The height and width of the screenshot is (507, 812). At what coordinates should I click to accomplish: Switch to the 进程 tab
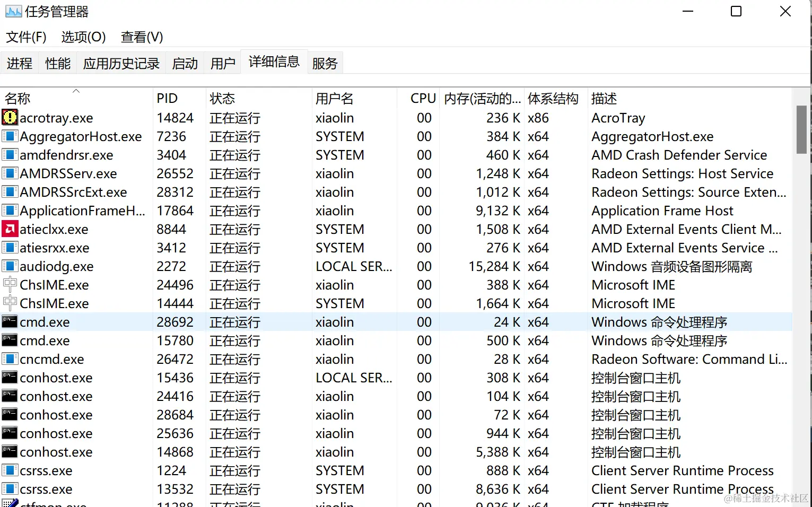point(20,63)
